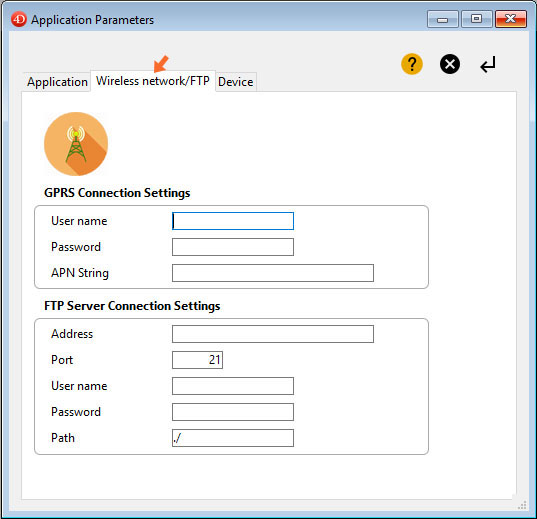Switch to the Application tab
This screenshot has height=519, width=537.
tap(57, 82)
